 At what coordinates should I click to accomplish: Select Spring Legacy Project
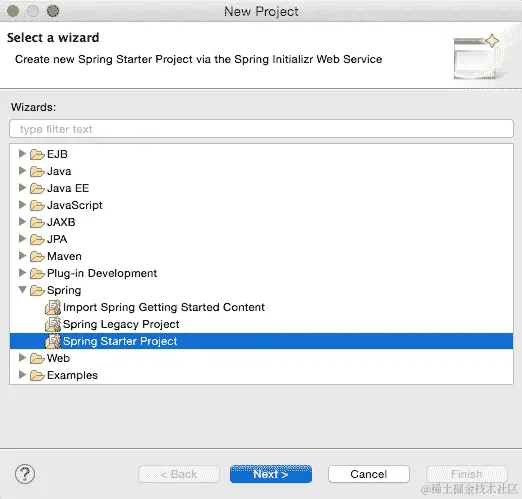[x=121, y=324]
